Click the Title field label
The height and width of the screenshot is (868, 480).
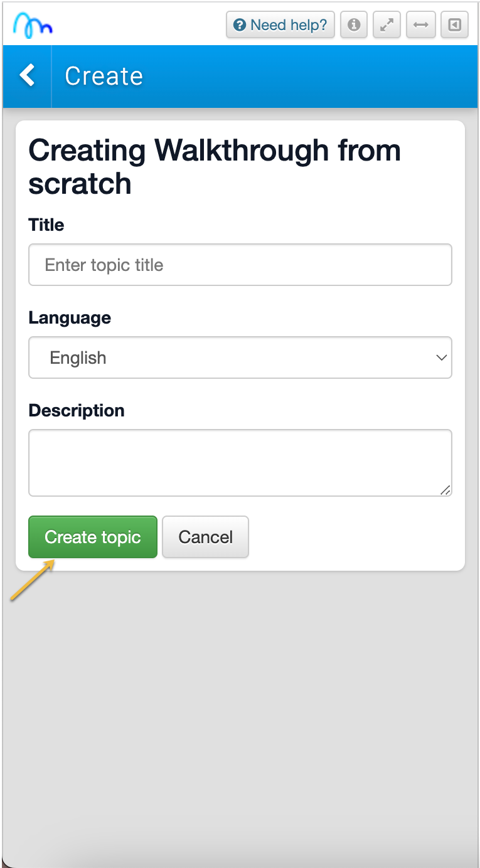46,225
